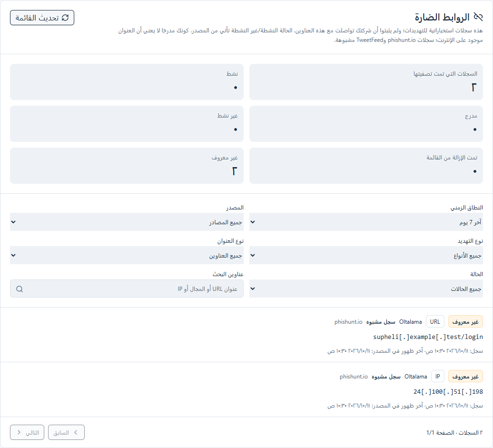
Task: Click the تمت الإزالة من القائمة stat card
Action: point(366,166)
